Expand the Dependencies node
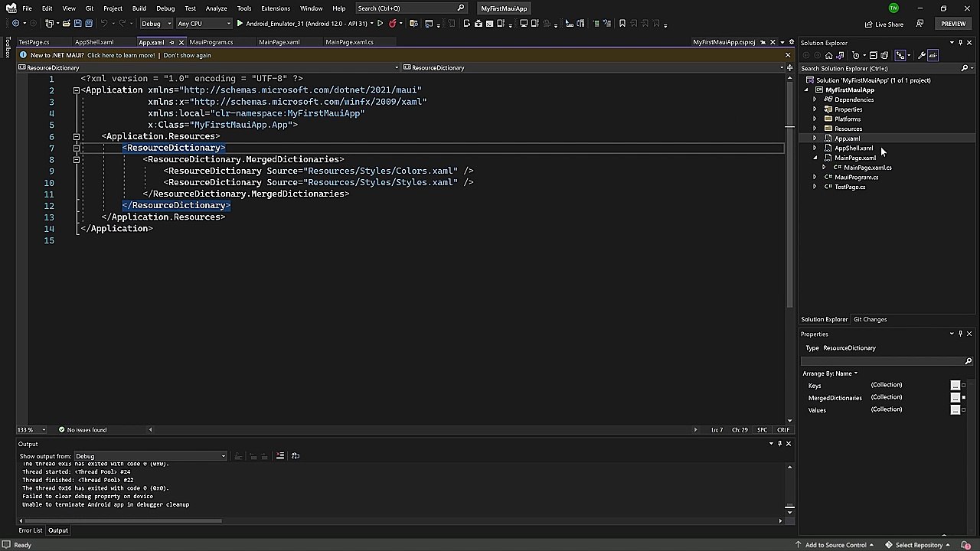Viewport: 980px width, 551px height. pyautogui.click(x=815, y=99)
